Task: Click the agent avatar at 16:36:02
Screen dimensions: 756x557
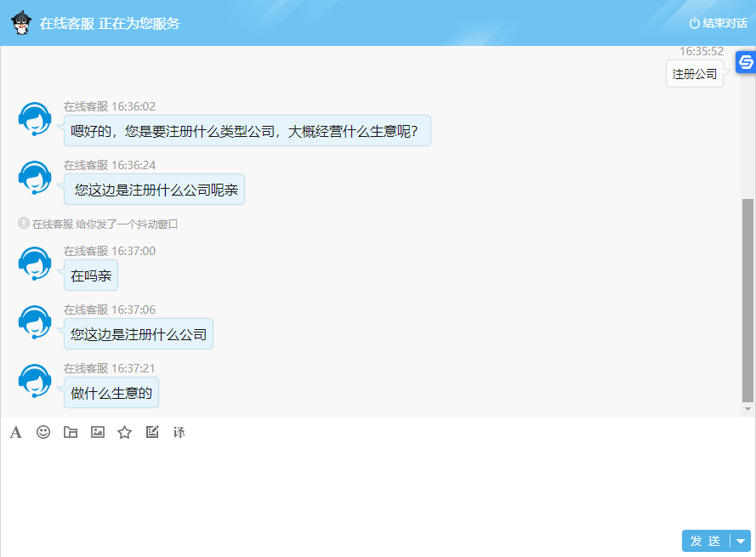Action: coord(35,118)
